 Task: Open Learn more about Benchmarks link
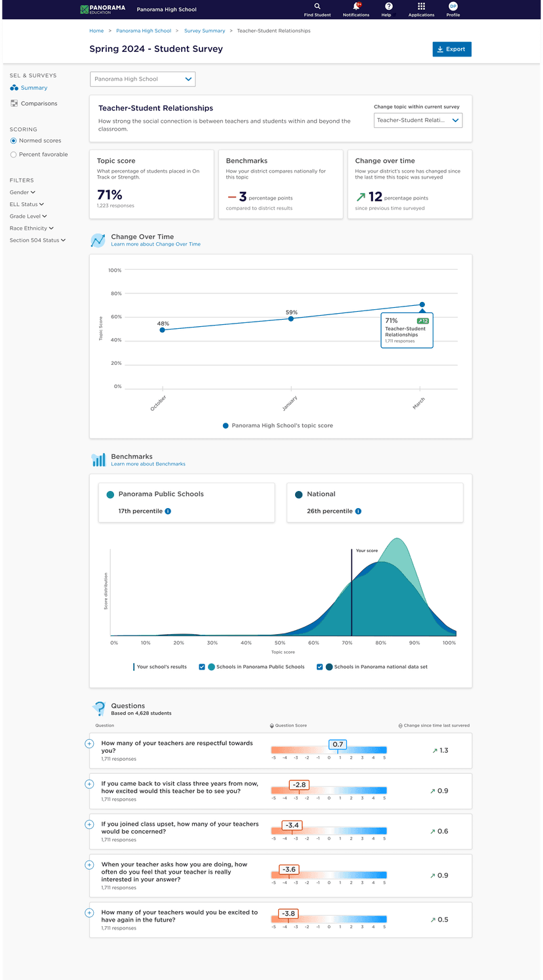[148, 464]
